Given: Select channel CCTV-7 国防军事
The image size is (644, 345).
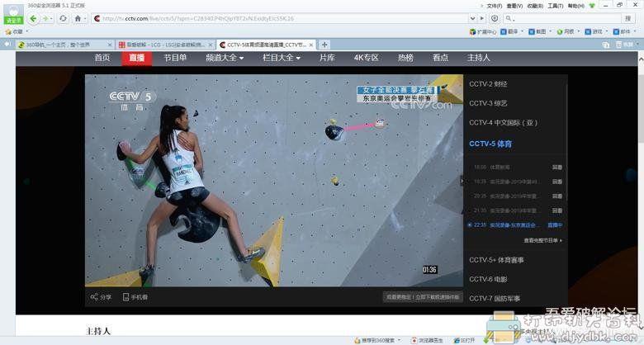Looking at the screenshot, I should pos(495,299).
